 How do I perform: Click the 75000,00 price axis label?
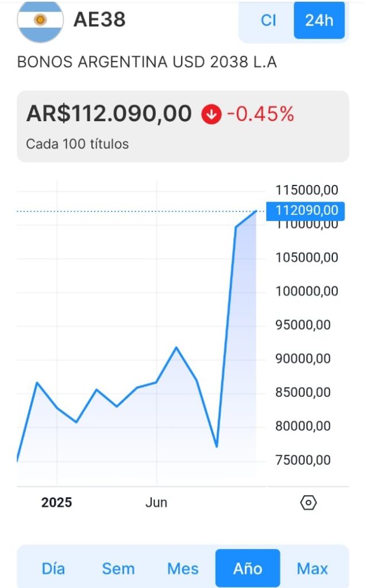tap(307, 460)
